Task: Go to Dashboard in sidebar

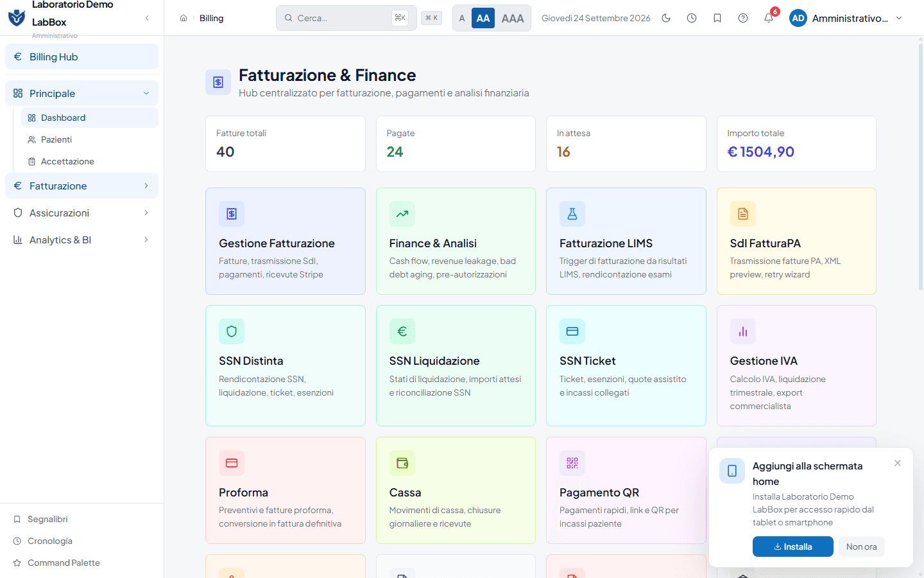Action: coord(90,118)
